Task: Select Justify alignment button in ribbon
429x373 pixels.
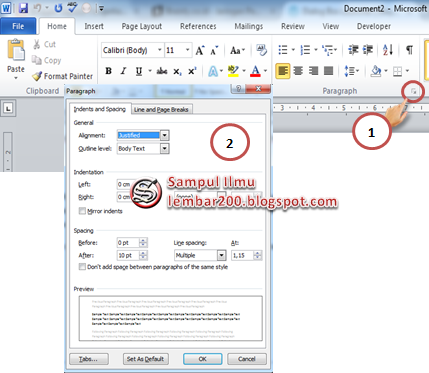Action: tap(328, 71)
